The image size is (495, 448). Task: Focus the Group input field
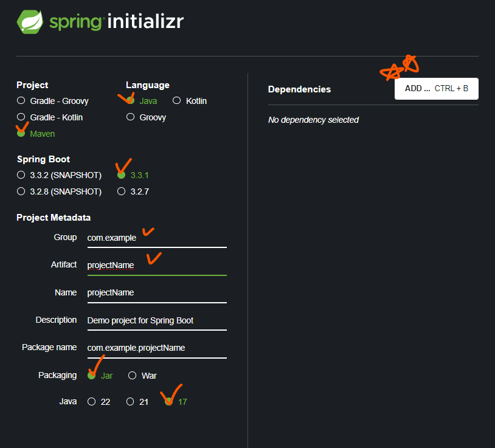[x=157, y=238]
